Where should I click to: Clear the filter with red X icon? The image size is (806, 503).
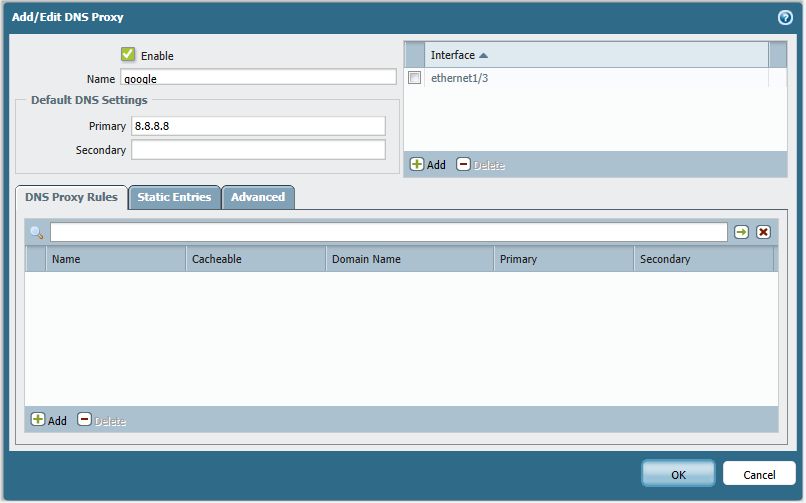tap(763, 232)
